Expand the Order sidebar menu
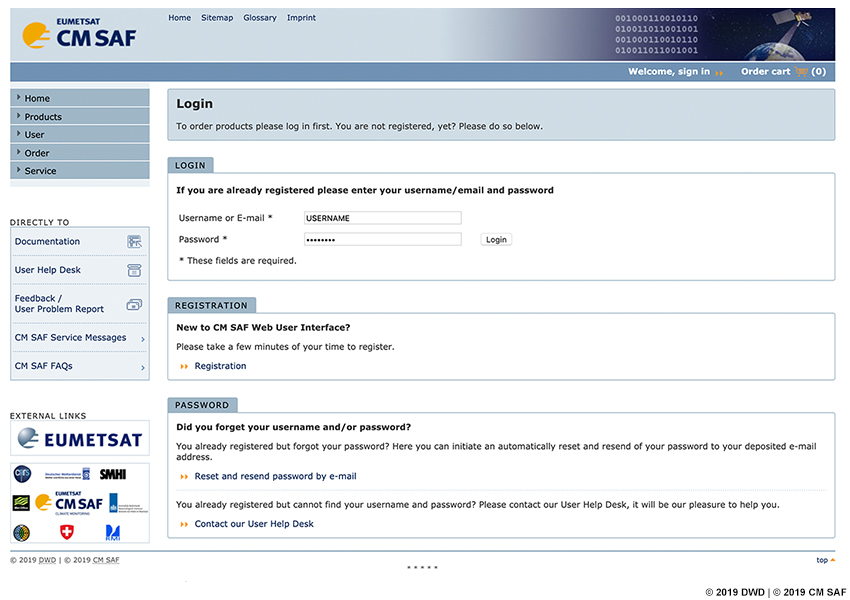The width and height of the screenshot is (850, 600). click(80, 153)
